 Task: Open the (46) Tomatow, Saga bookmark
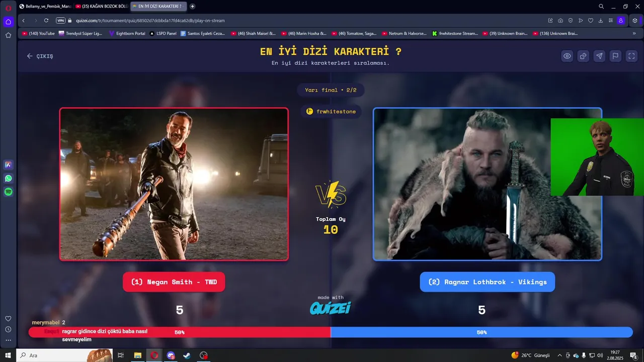[x=354, y=34]
